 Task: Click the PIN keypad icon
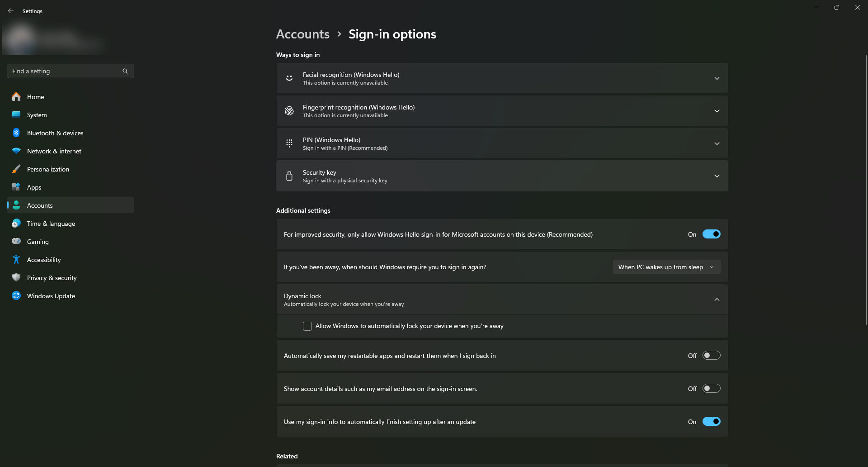coord(289,143)
